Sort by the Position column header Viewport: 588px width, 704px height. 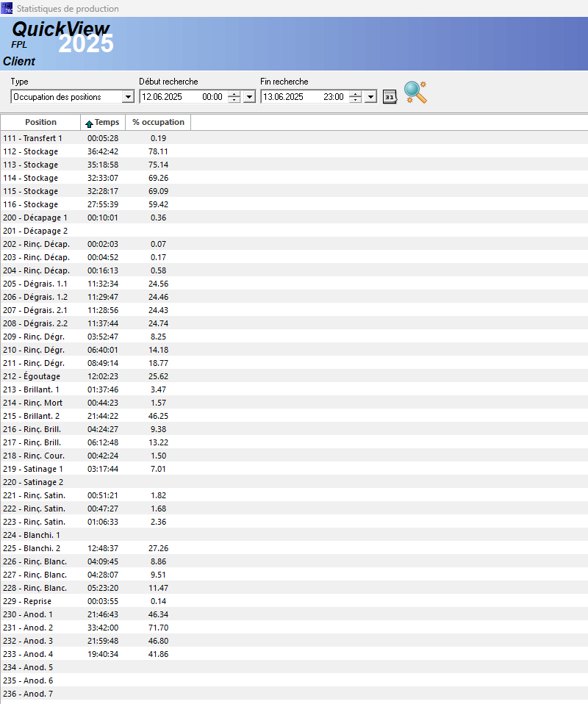(x=40, y=122)
